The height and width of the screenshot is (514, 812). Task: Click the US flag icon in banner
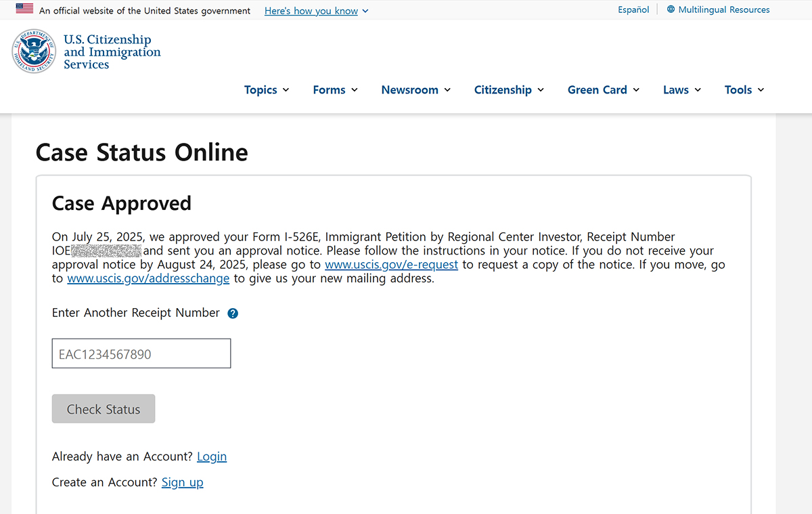(24, 9)
